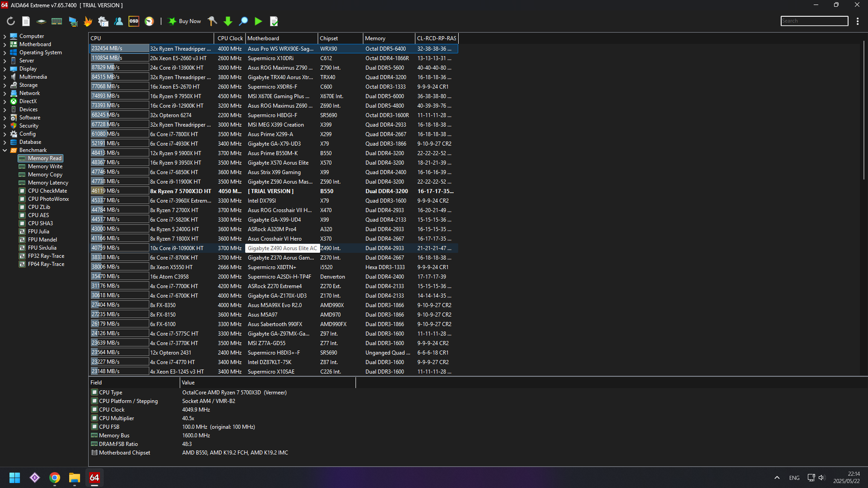The width and height of the screenshot is (868, 488).
Task: Open the FPU Mandel benchmark
Action: pyautogui.click(x=43, y=240)
